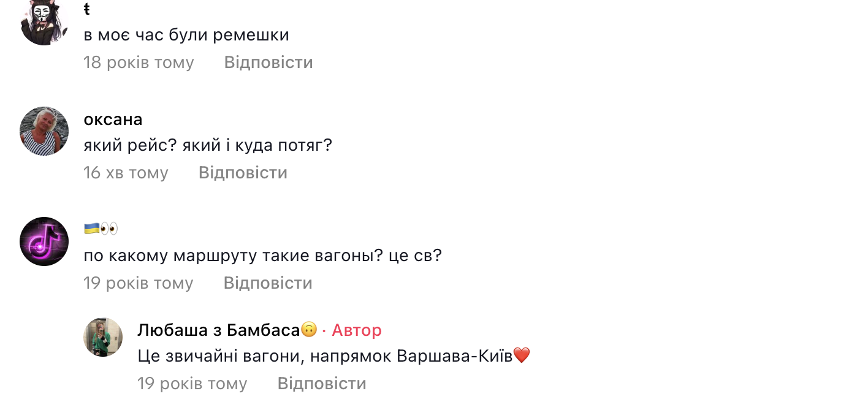Click the "Автор" badge label
The width and height of the screenshot is (868, 407).
[357, 330]
